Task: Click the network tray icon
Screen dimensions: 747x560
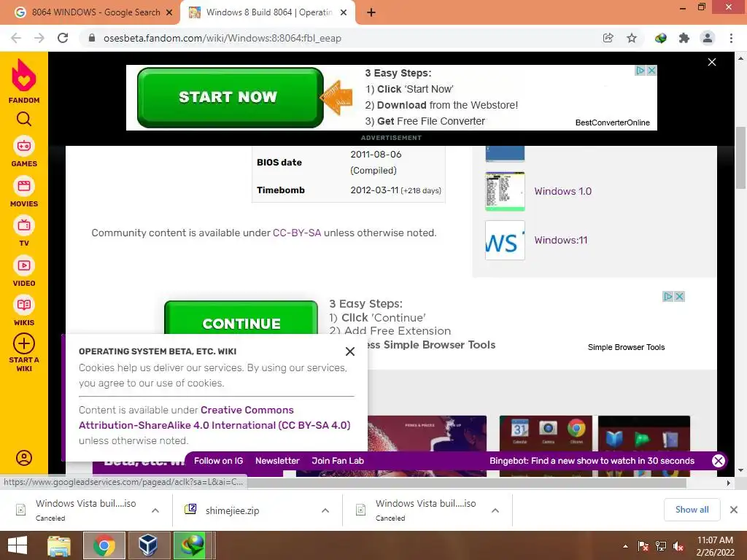Action: click(661, 545)
